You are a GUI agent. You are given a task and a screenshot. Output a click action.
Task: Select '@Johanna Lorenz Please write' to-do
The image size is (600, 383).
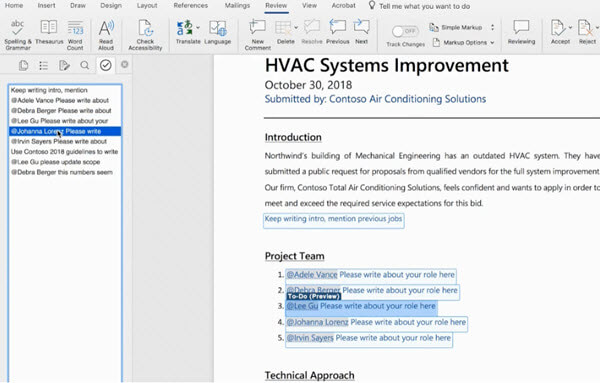(65, 131)
